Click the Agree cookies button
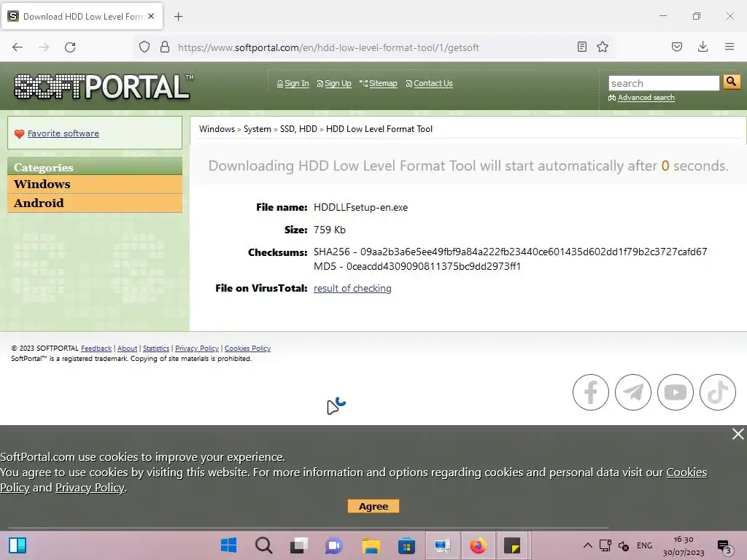The height and width of the screenshot is (560, 747). [373, 506]
